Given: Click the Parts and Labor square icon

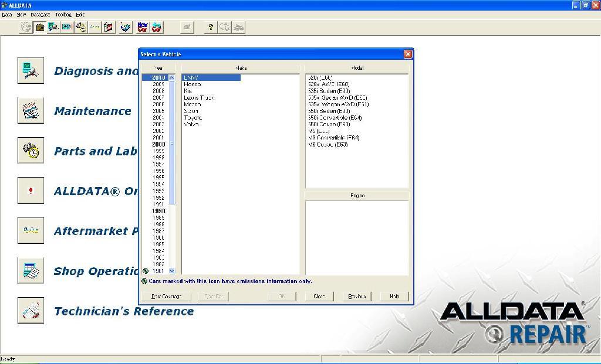Looking at the screenshot, I should (31, 151).
